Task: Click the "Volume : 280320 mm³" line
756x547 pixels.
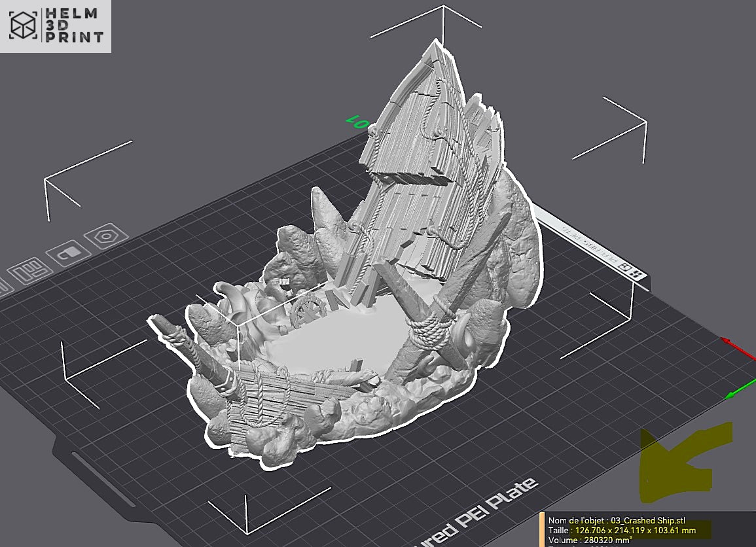Action: pyautogui.click(x=590, y=540)
